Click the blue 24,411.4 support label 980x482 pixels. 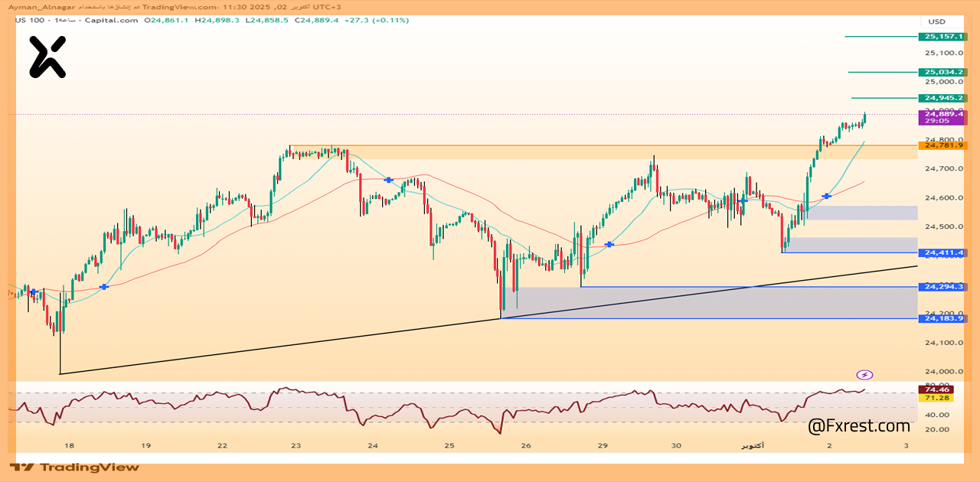click(x=942, y=252)
